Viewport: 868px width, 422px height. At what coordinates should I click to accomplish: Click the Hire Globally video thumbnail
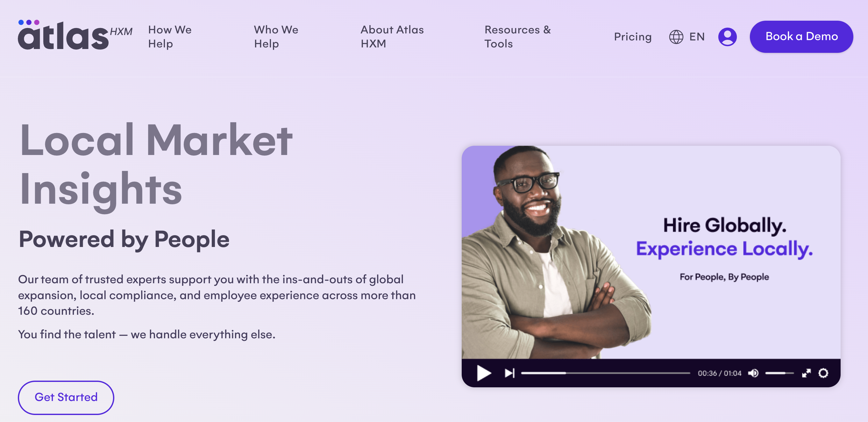(x=651, y=252)
